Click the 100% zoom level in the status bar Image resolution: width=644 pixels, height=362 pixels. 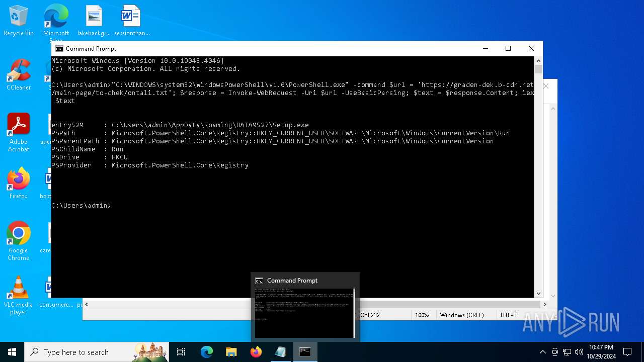click(422, 315)
